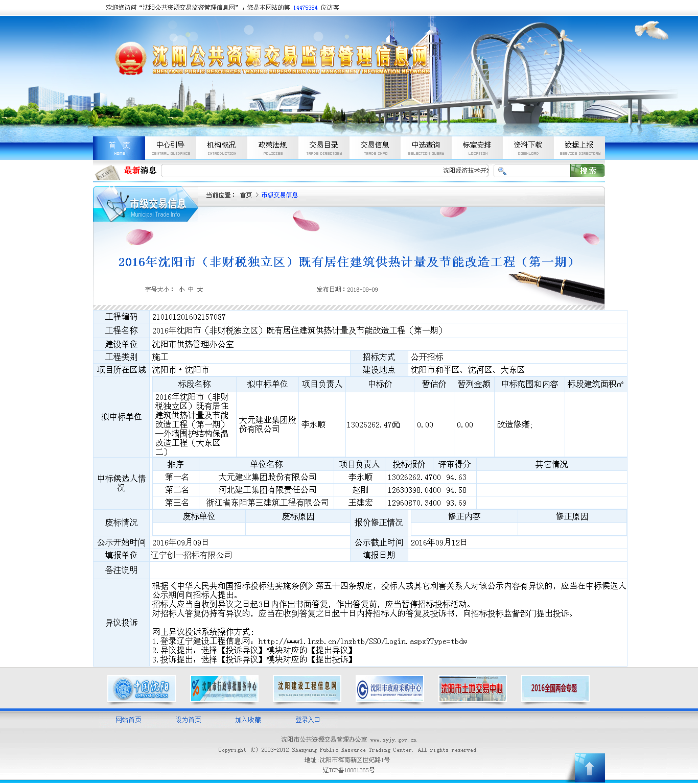Screen dimensions: 698x784
Task: Click the 改造修缮 scope cell
Action: click(515, 424)
